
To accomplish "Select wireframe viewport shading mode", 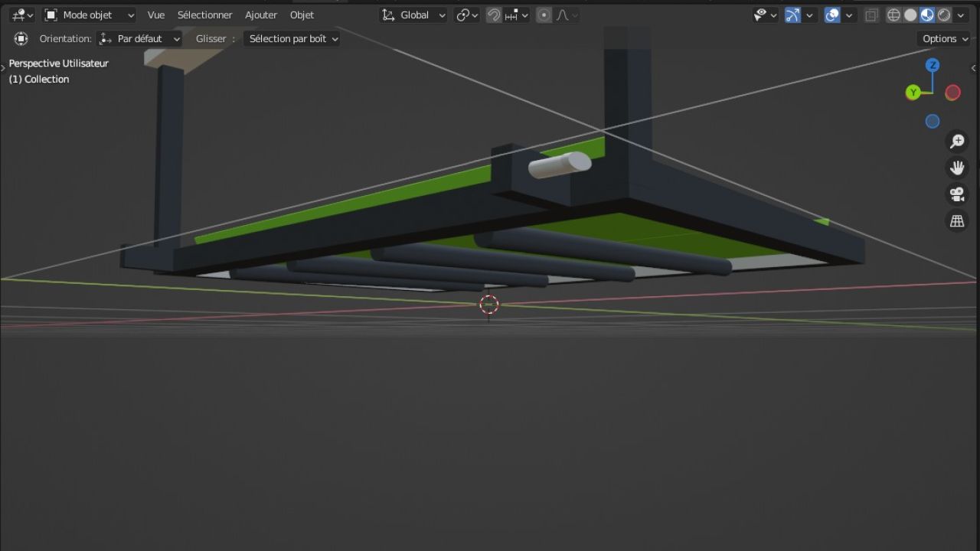I will (893, 15).
